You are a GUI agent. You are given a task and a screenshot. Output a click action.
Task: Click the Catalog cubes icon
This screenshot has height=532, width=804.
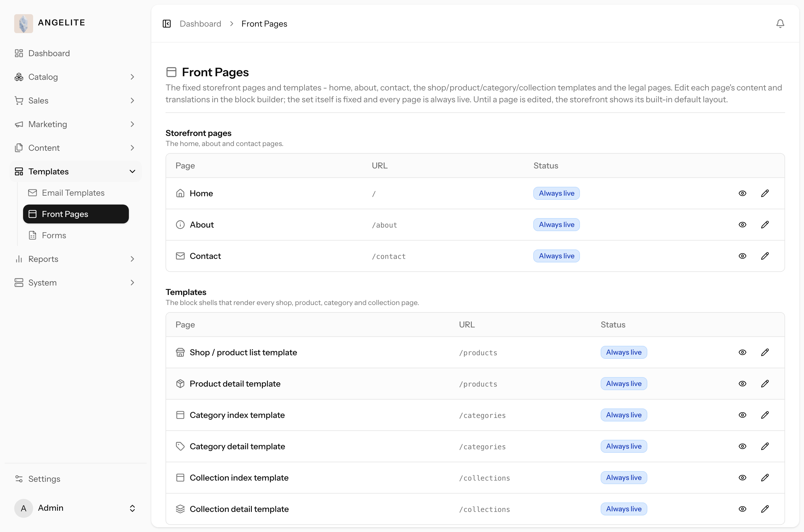19,77
